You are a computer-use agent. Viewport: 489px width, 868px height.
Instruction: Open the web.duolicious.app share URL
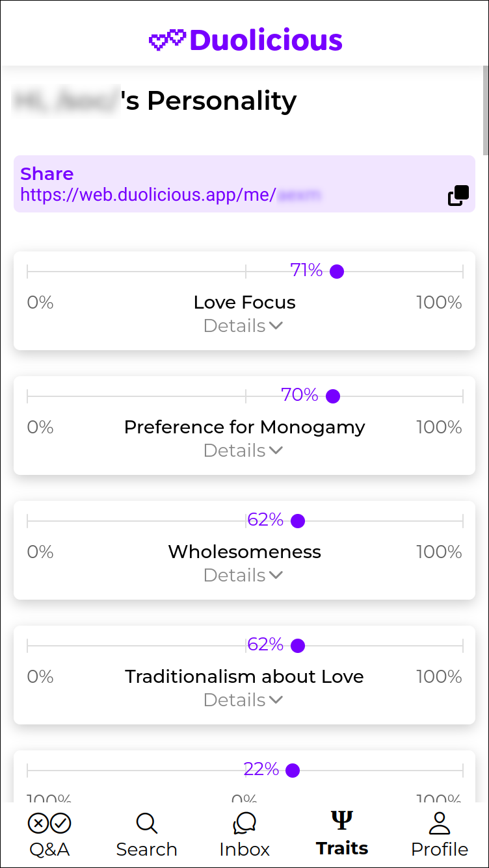[171, 194]
